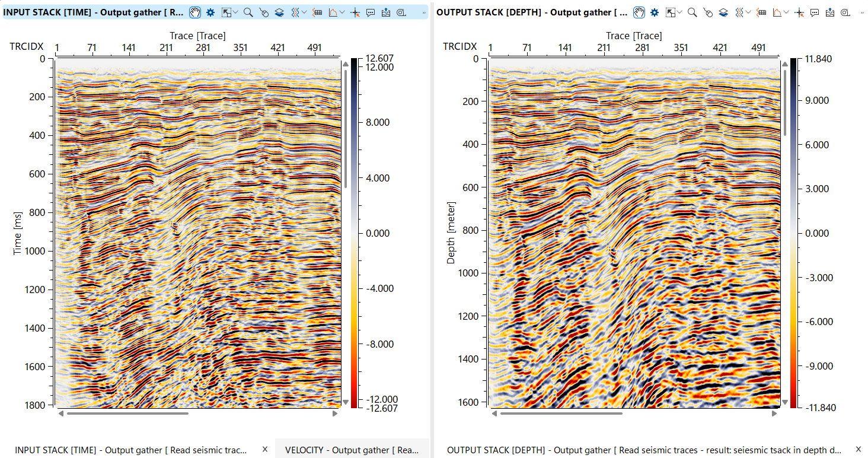The width and height of the screenshot is (868, 458).
Task: Expand spectrum graph dropdown in OUTPUT STACK toolbar
Action: [x=786, y=12]
